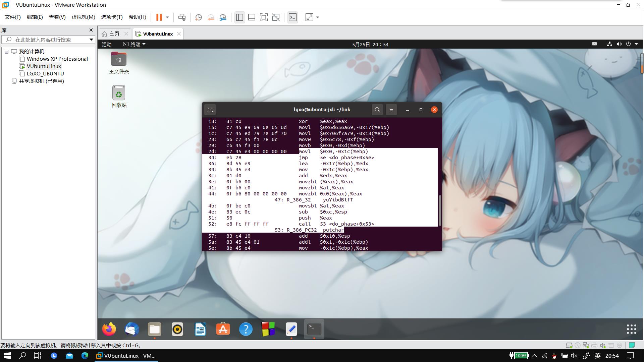This screenshot has width=644, height=362.
Task: Click the Ubuntu 活动 activities button
Action: pos(106,44)
